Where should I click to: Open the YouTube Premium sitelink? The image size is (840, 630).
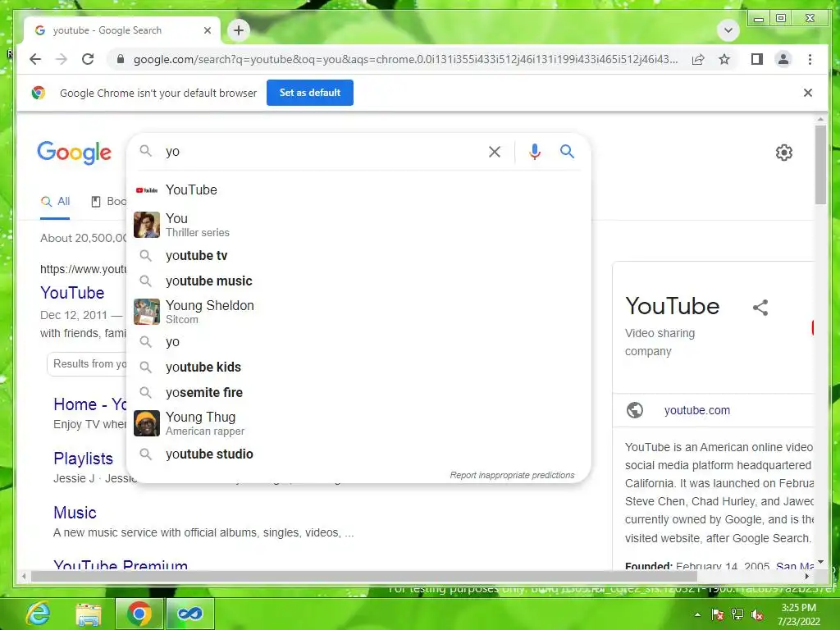(x=121, y=565)
